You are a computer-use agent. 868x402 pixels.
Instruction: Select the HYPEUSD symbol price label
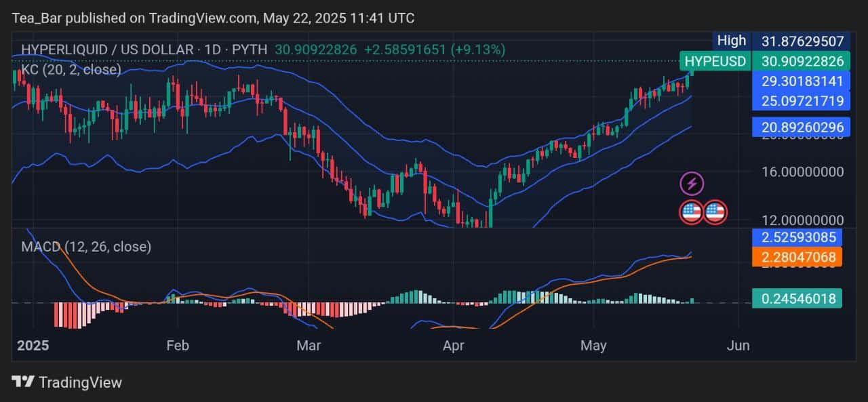(x=715, y=61)
